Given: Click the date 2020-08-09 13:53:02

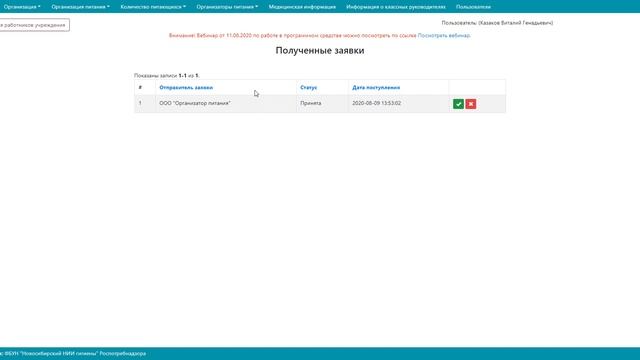Looking at the screenshot, I should (376, 103).
